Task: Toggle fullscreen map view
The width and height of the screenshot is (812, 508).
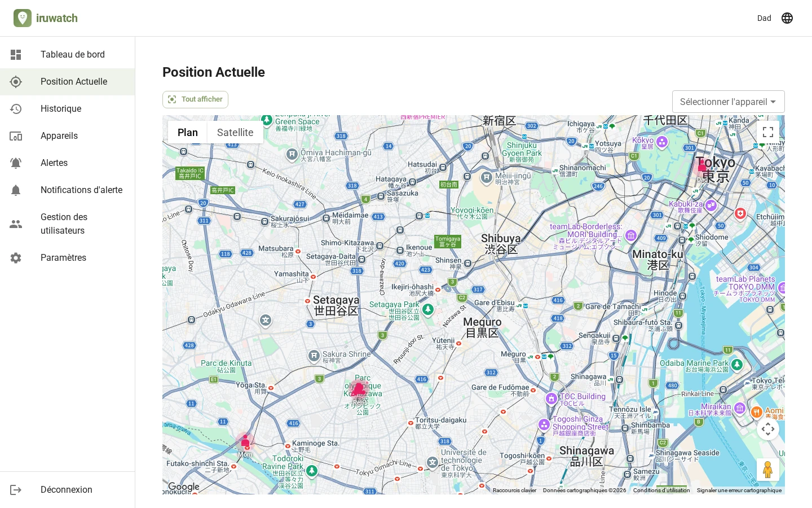Action: click(768, 132)
